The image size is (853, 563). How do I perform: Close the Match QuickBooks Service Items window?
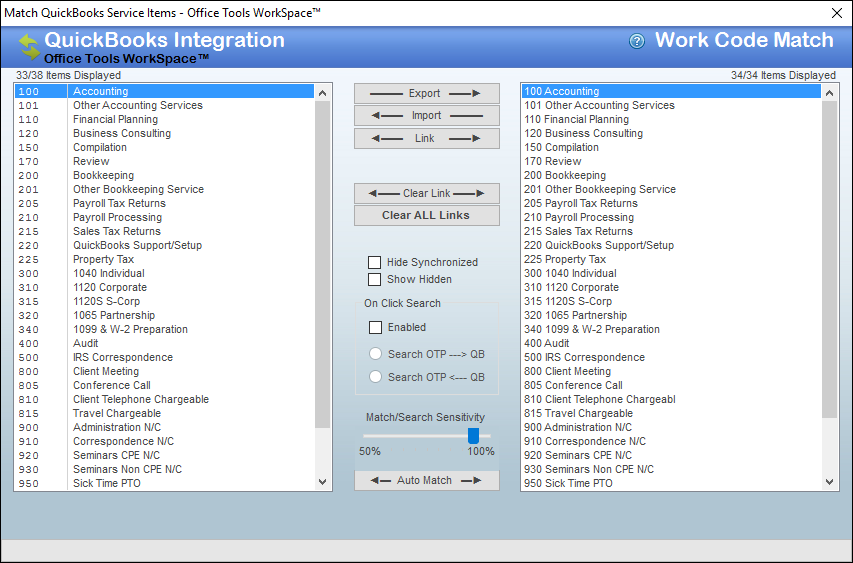pos(837,13)
